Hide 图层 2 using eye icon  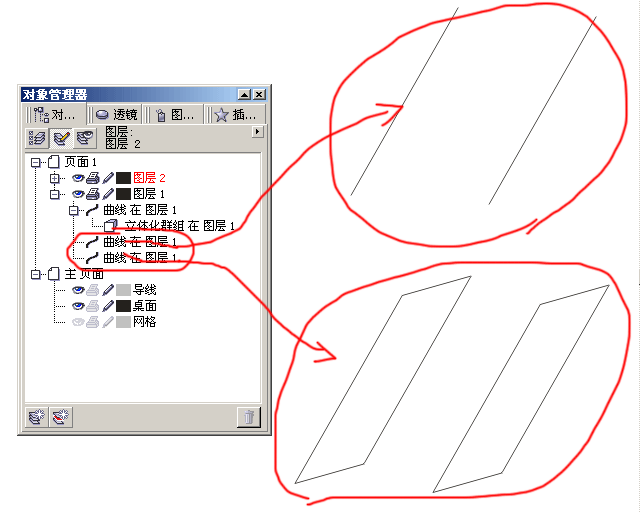tap(78, 178)
